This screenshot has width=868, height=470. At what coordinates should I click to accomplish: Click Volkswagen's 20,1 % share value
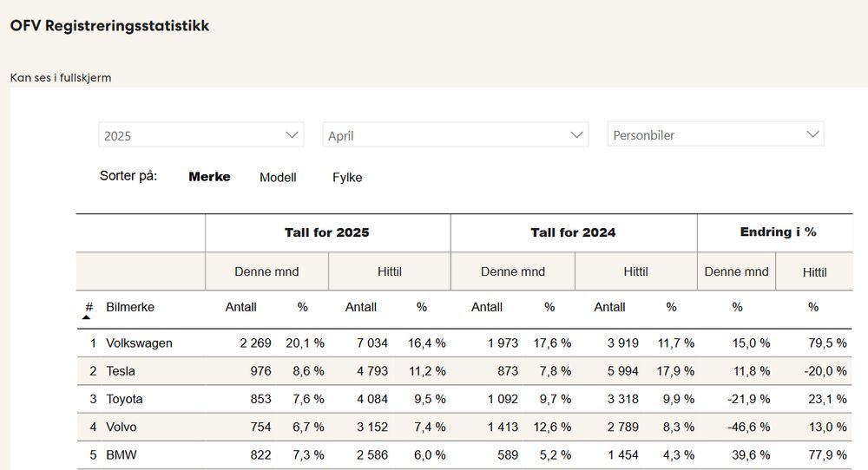(305, 343)
